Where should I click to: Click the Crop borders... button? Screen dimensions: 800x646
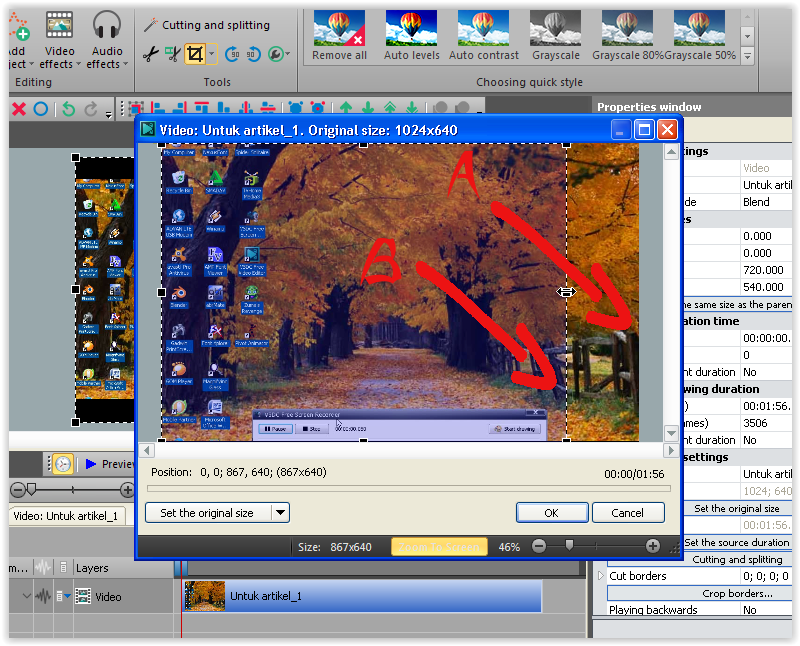pyautogui.click(x=737, y=593)
